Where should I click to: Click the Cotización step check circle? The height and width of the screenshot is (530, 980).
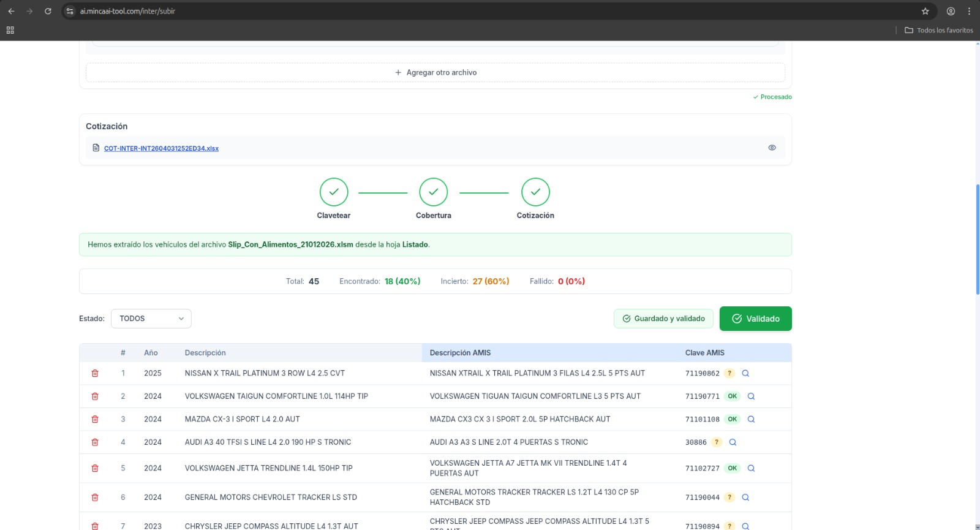pos(535,192)
